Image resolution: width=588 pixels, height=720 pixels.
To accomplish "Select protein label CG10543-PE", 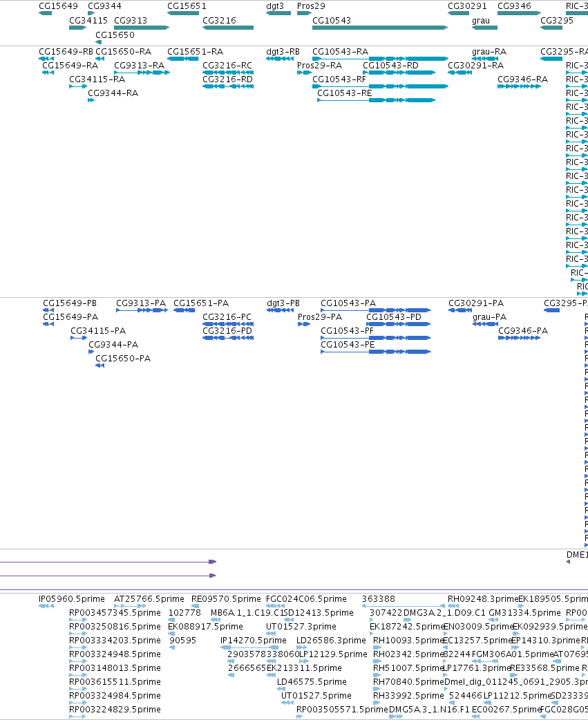I will tap(348, 345).
